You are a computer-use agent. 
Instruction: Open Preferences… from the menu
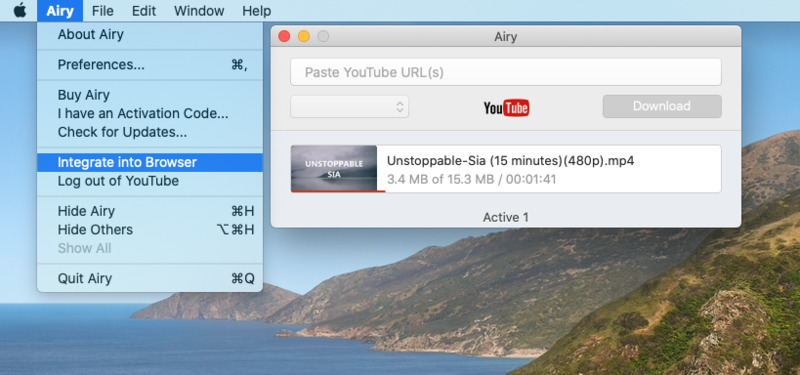[150, 65]
